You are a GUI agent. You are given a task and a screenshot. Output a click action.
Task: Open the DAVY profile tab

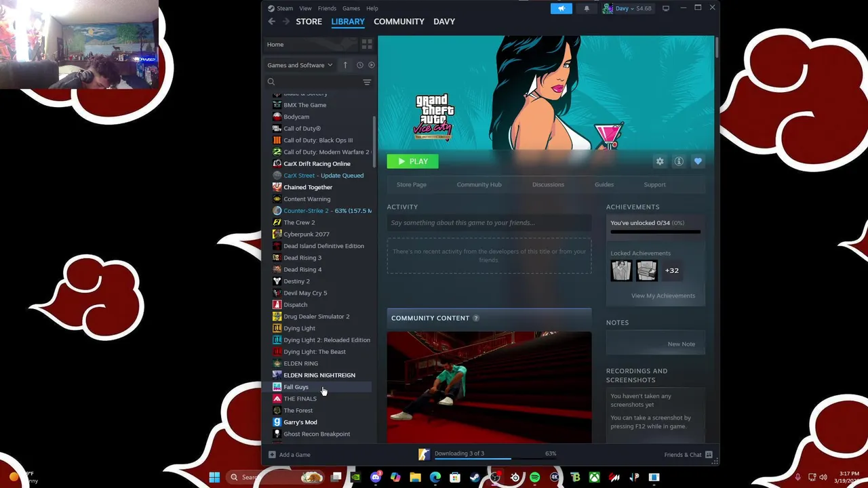(x=444, y=22)
